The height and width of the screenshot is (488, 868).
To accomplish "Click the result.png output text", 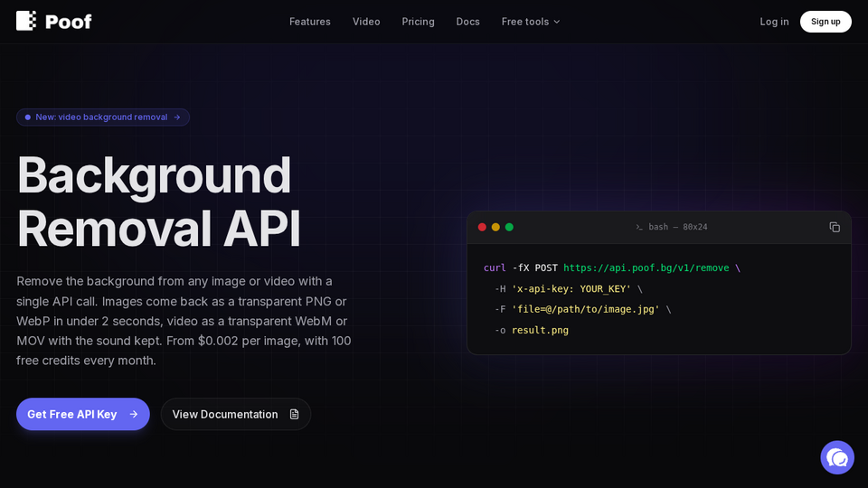I will pyautogui.click(x=540, y=331).
